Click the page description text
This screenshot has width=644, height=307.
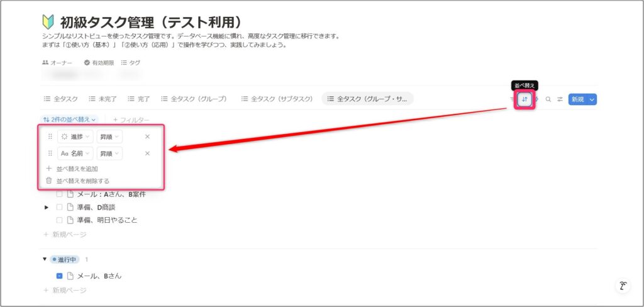191,40
